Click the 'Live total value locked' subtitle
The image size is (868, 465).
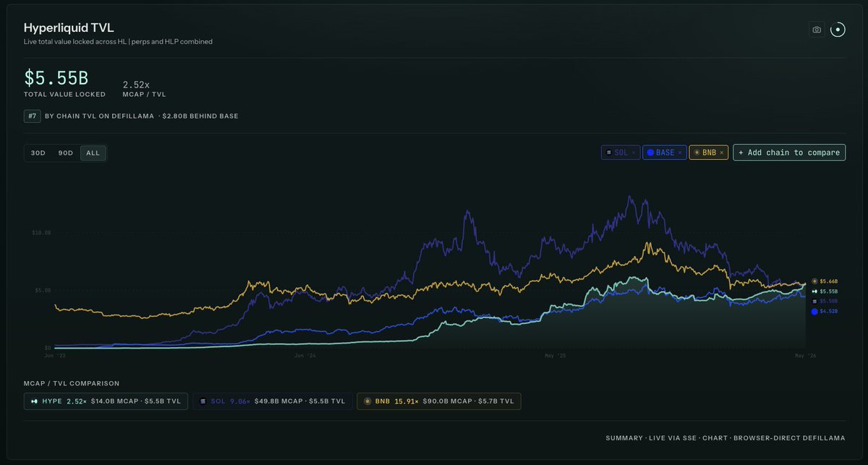coord(118,42)
